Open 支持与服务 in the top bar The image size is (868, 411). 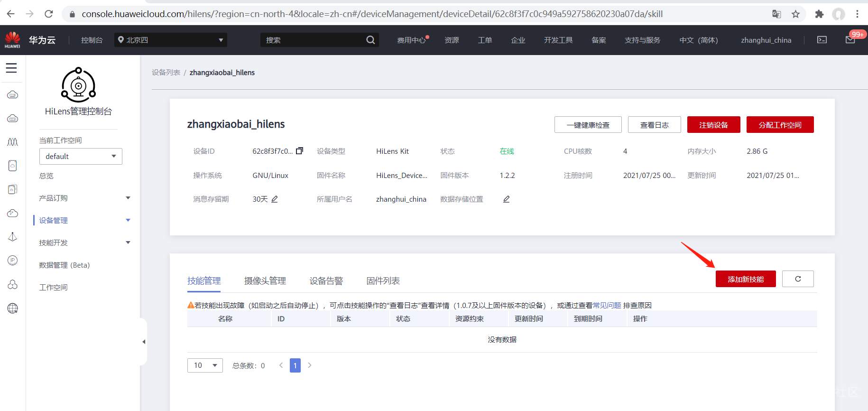(642, 40)
